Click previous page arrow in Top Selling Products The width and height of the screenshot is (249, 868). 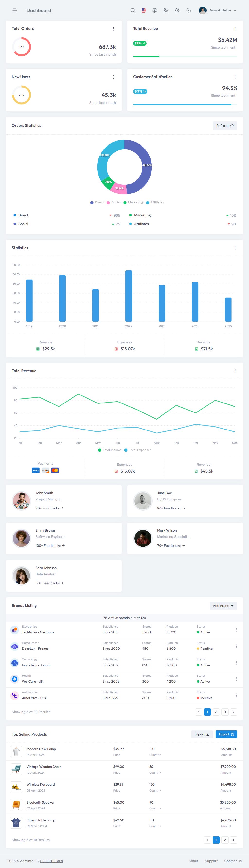[x=207, y=840]
